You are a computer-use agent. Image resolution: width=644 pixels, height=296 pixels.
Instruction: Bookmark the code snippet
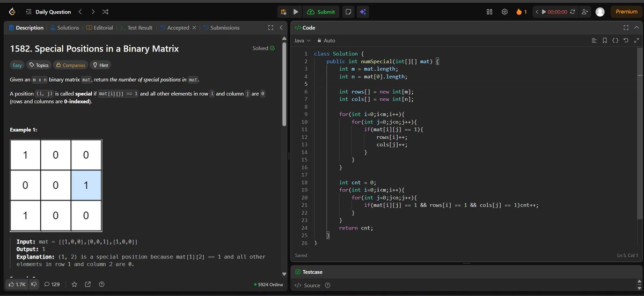point(605,40)
